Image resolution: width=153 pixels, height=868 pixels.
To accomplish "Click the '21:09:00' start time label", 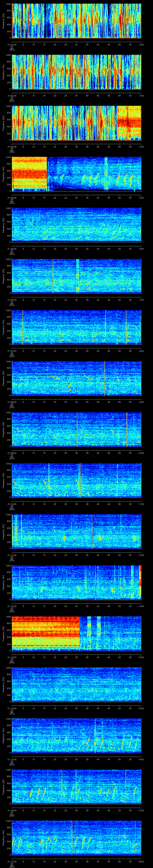I will click(12, 453).
